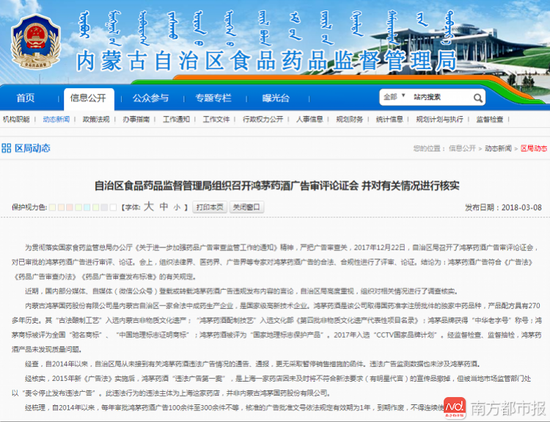Click the national emblem logo
Screen dimensions: 550x422
35,41
